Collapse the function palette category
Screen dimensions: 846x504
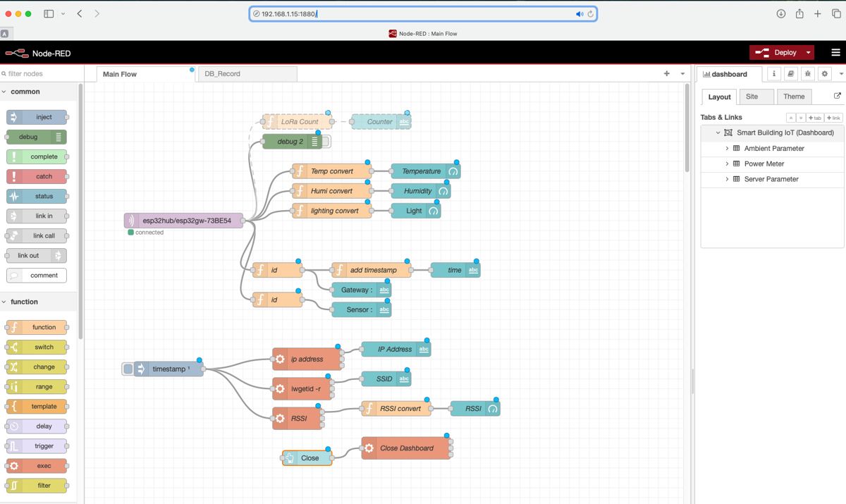click(5, 302)
